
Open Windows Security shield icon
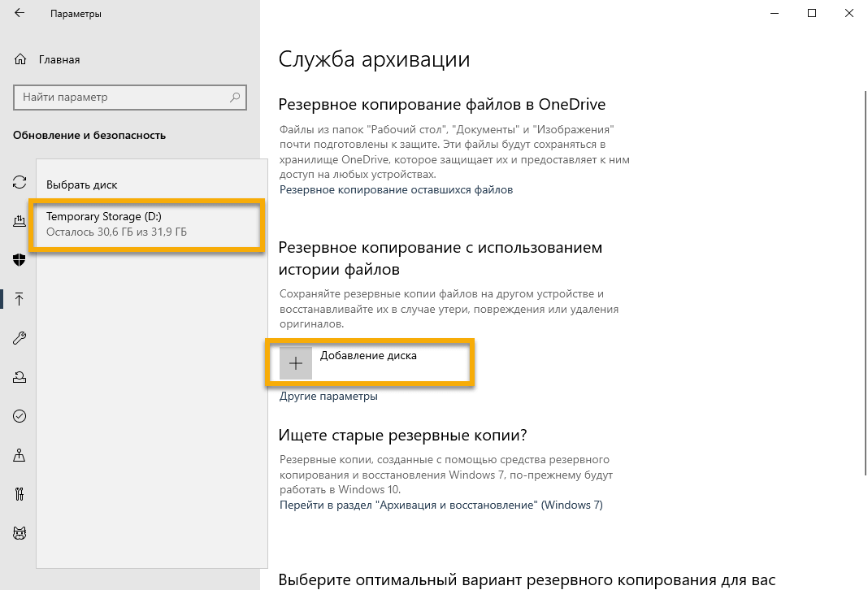click(x=20, y=260)
